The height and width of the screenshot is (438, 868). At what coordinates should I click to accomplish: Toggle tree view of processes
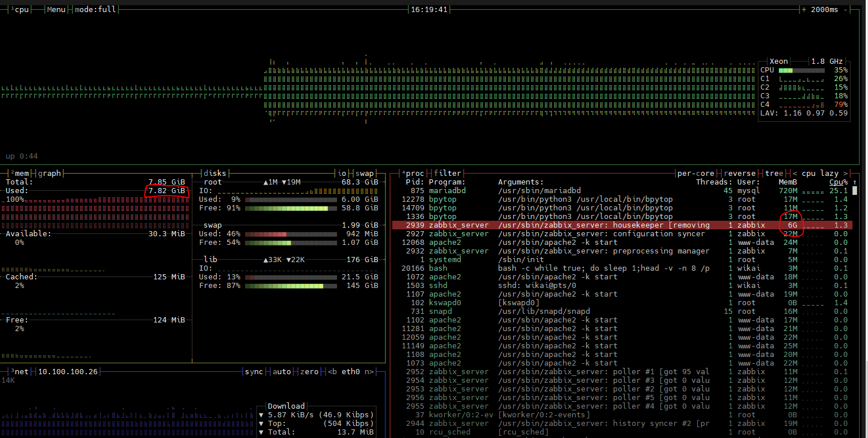tap(774, 172)
